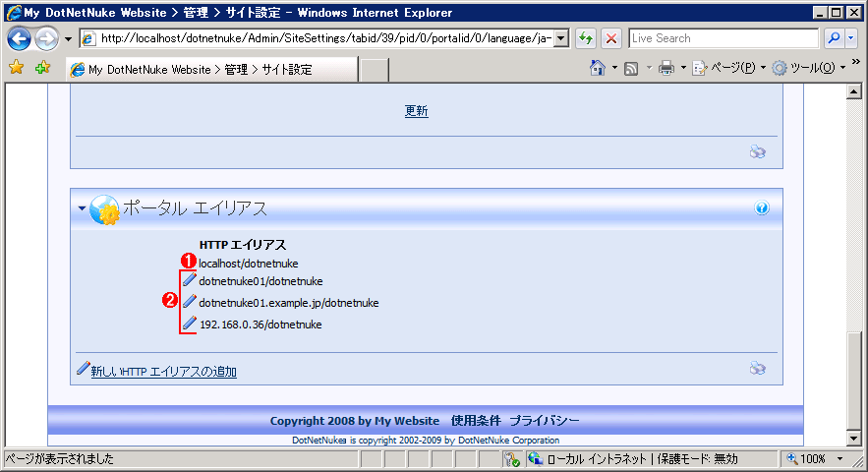868x472 pixels.
Task: Open a new blank tab
Action: click(375, 70)
